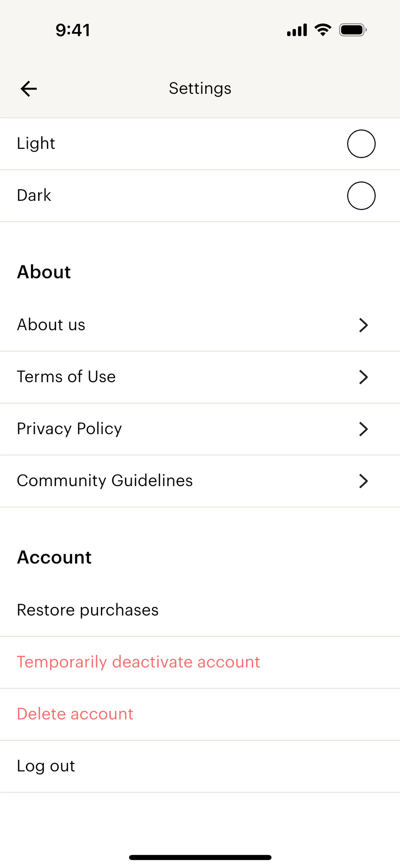The image size is (400, 868).
Task: Tap the back arrow icon
Action: (29, 89)
